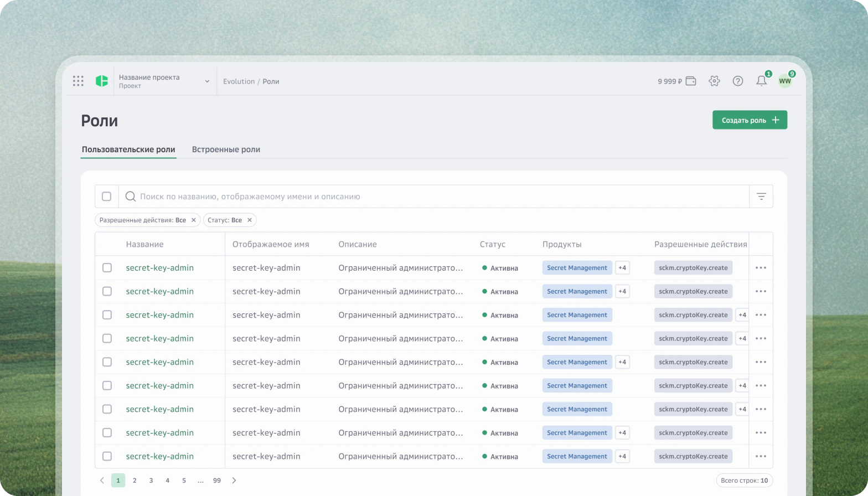Remove the Статус: Все filter chip

coord(250,220)
